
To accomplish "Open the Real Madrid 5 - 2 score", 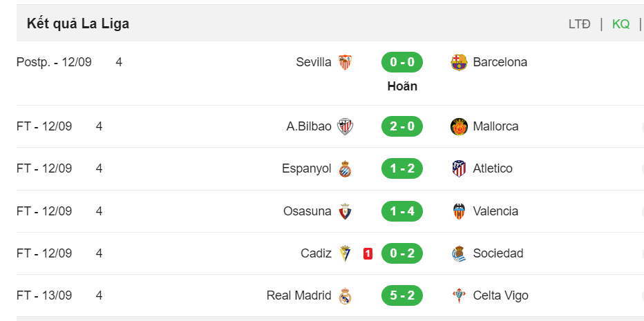I will click(402, 295).
